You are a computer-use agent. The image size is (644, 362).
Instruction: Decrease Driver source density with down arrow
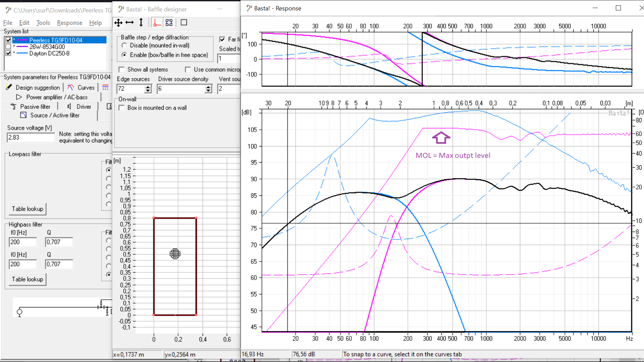pyautogui.click(x=208, y=91)
